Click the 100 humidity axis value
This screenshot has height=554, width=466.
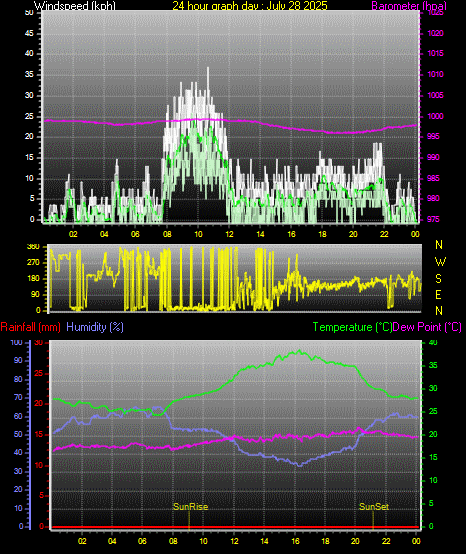16,342
